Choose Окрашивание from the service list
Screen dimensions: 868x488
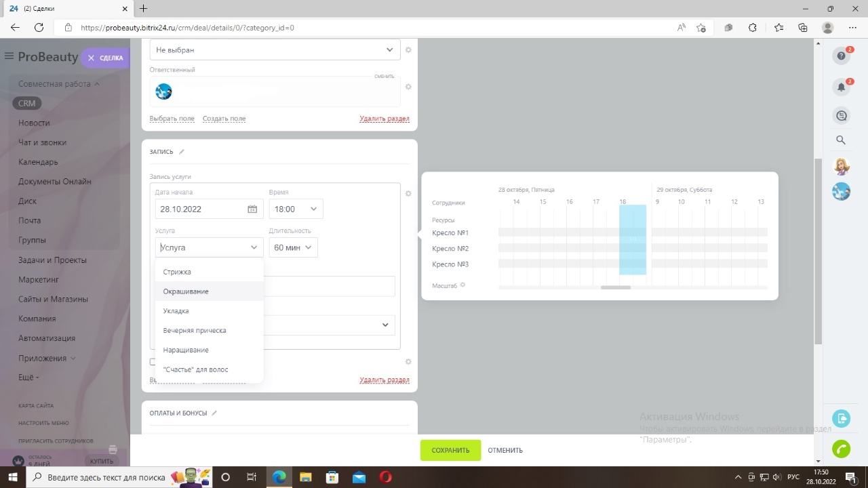tap(186, 291)
